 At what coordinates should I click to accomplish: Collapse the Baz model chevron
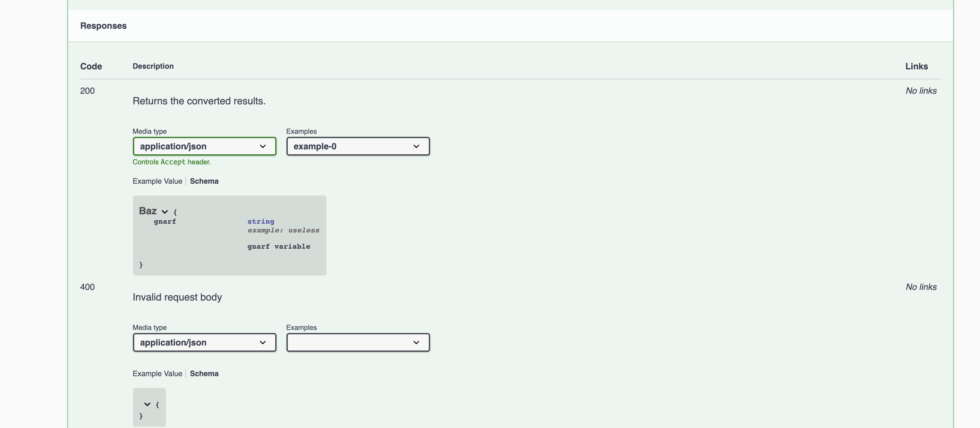coord(165,212)
